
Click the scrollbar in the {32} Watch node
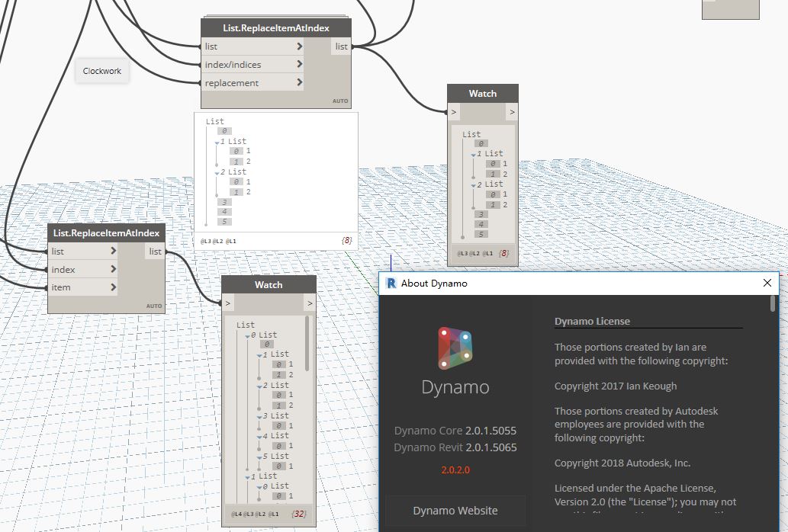coord(307,344)
